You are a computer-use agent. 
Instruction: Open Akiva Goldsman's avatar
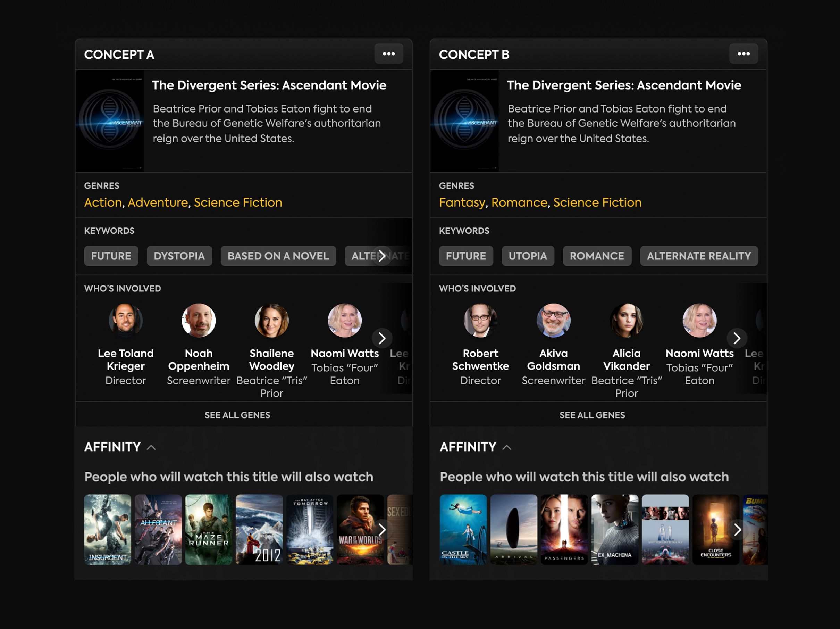[x=553, y=320]
